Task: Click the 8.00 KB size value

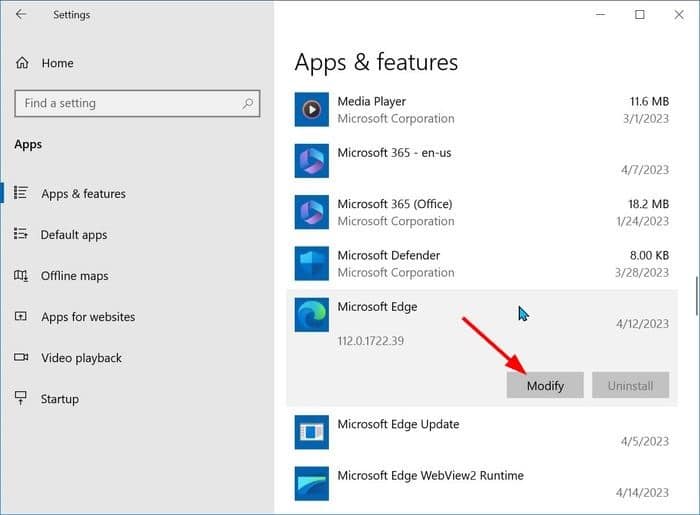Action: point(650,255)
